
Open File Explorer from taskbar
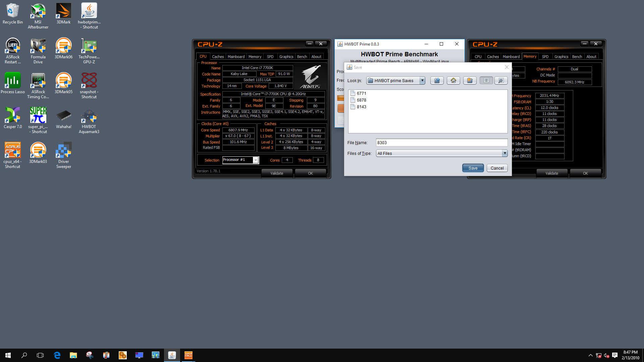pyautogui.click(x=73, y=355)
